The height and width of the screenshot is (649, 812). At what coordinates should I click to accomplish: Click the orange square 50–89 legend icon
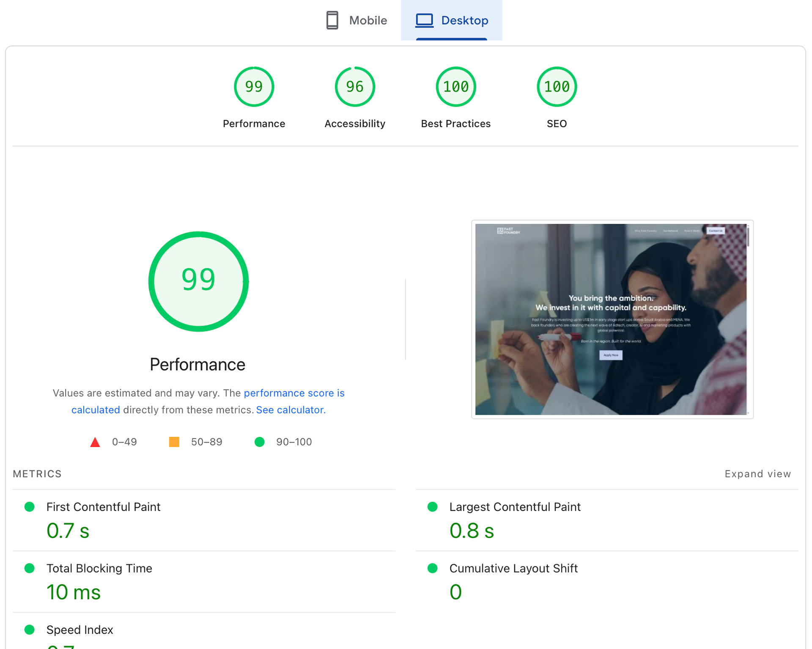click(x=174, y=442)
